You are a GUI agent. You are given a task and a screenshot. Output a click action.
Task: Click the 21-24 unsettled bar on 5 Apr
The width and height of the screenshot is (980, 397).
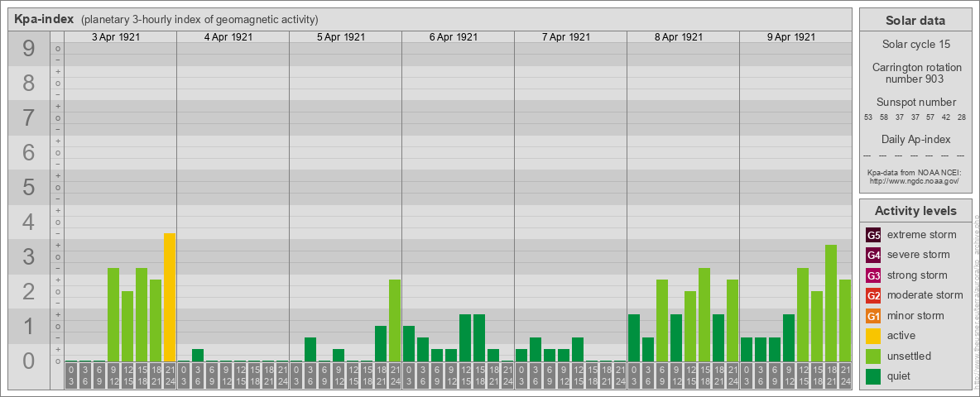click(x=394, y=320)
